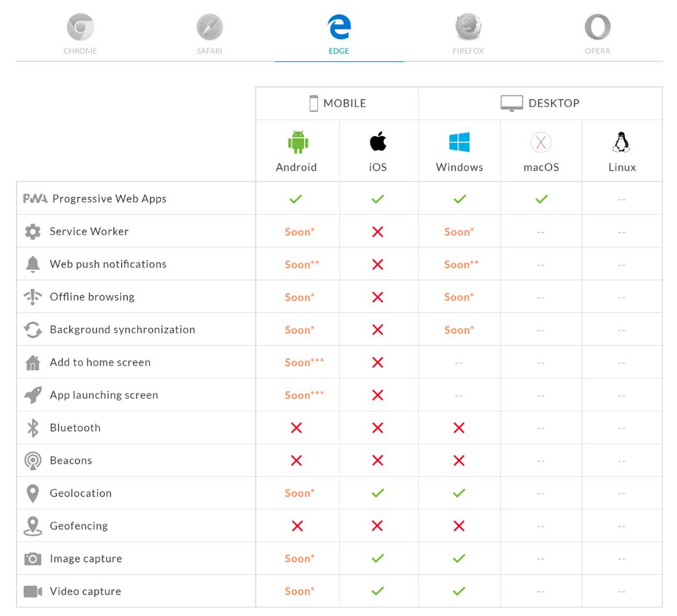Click the Video capture row label
677x616 pixels.
86,591
